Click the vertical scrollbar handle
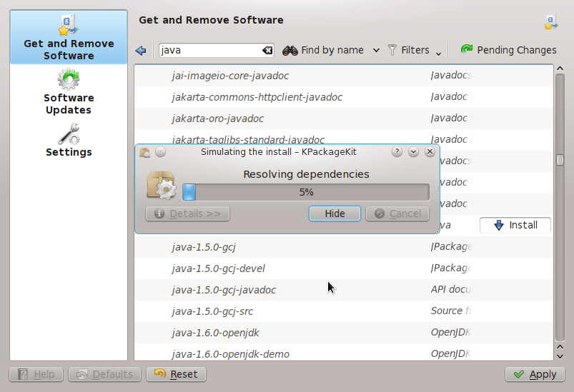Image resolution: width=574 pixels, height=392 pixels. [x=560, y=160]
